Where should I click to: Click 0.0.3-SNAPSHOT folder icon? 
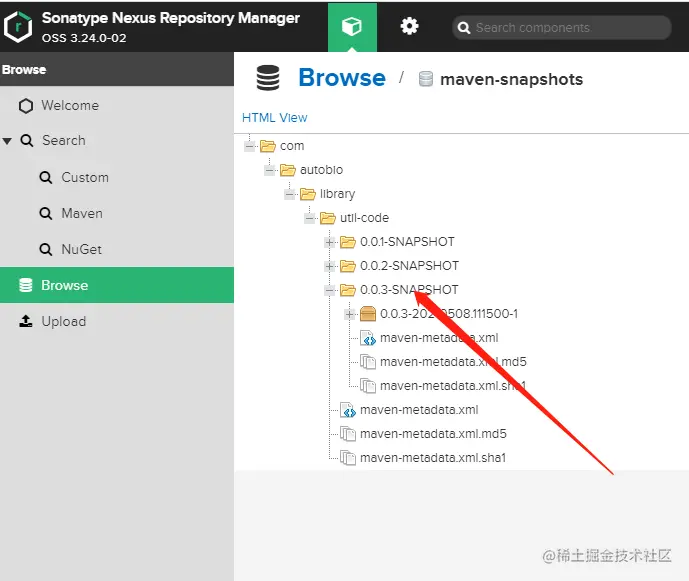click(x=348, y=290)
